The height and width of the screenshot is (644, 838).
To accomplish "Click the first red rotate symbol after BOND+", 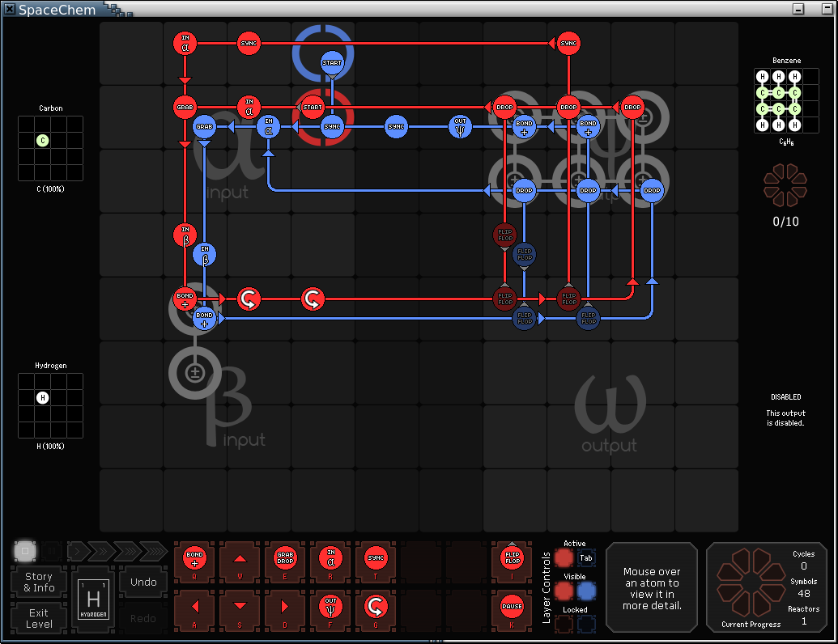I will click(249, 299).
